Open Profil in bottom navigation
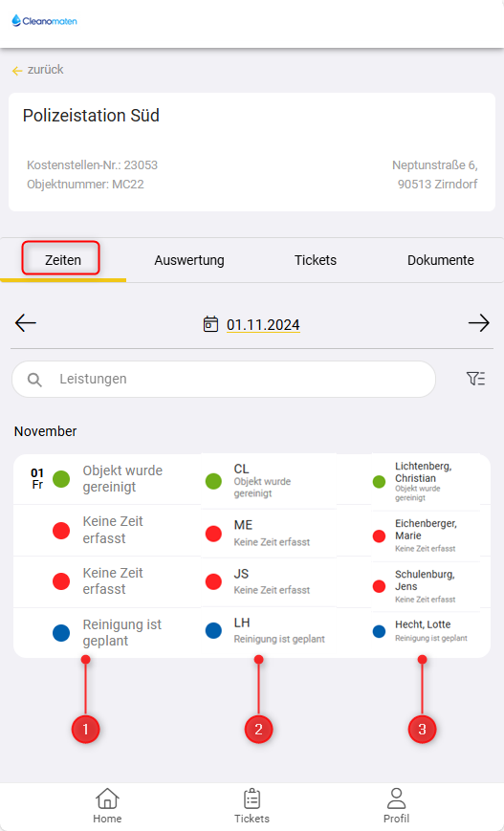This screenshot has width=504, height=831. click(397, 805)
